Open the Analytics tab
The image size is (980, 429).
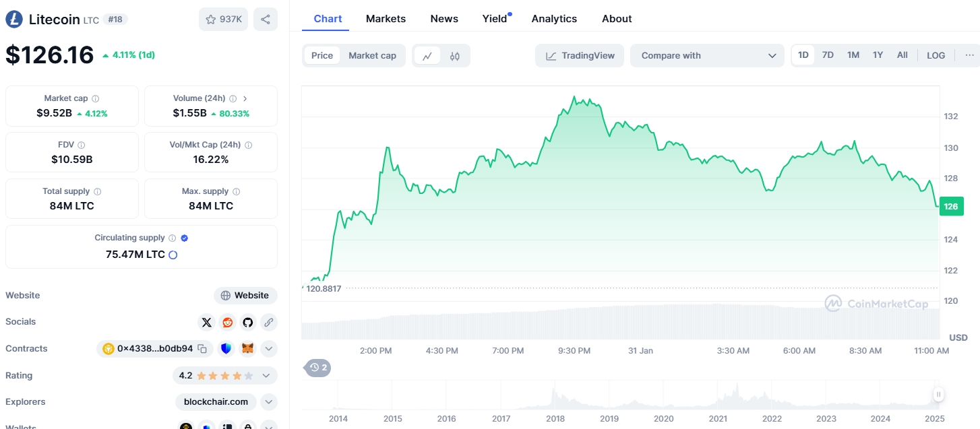pyautogui.click(x=554, y=19)
